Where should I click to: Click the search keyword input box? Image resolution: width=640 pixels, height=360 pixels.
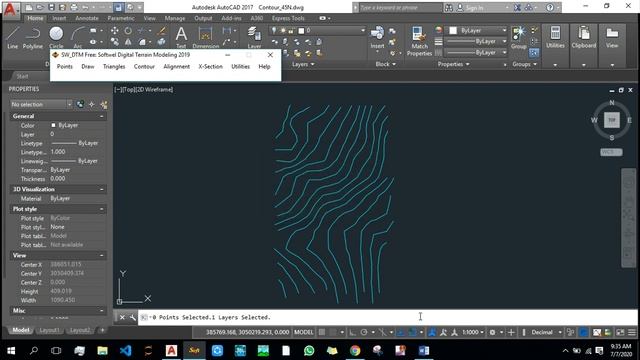[400, 7]
